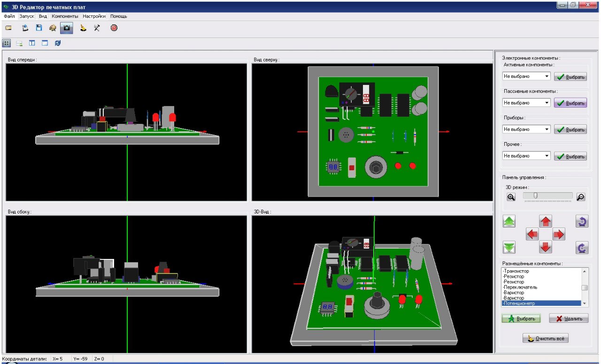Viewport: 601px width, 364px height.
Task: Move the component with the red right arrow
Action: click(559, 234)
